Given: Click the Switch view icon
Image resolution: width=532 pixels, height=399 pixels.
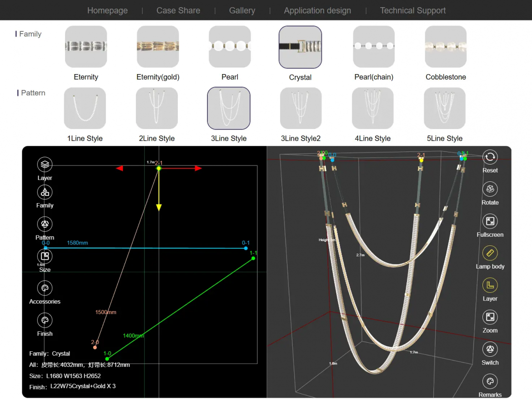Looking at the screenshot, I should tap(490, 349).
